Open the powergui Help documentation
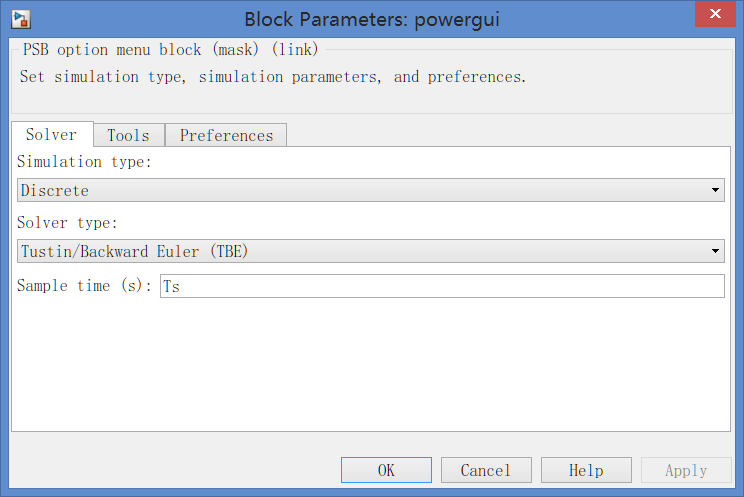Viewport: 744px width, 497px height. coord(586,470)
